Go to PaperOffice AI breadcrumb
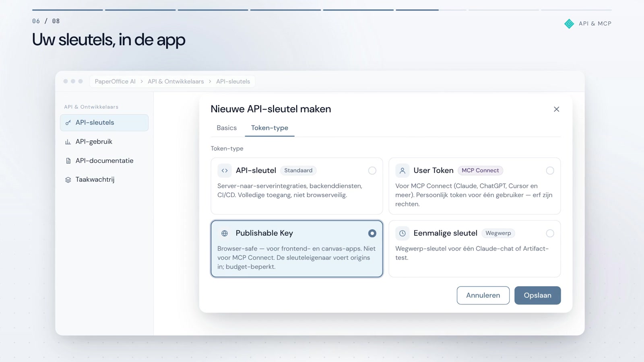Viewport: 644px width, 362px height. pyautogui.click(x=115, y=81)
